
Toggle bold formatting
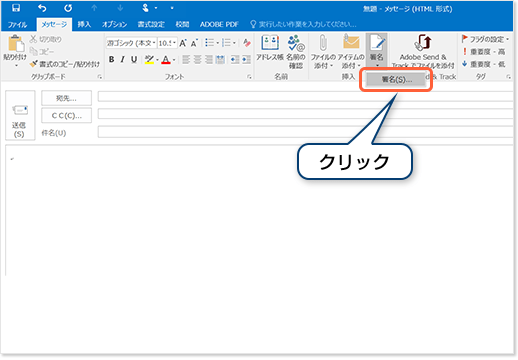(x=112, y=59)
